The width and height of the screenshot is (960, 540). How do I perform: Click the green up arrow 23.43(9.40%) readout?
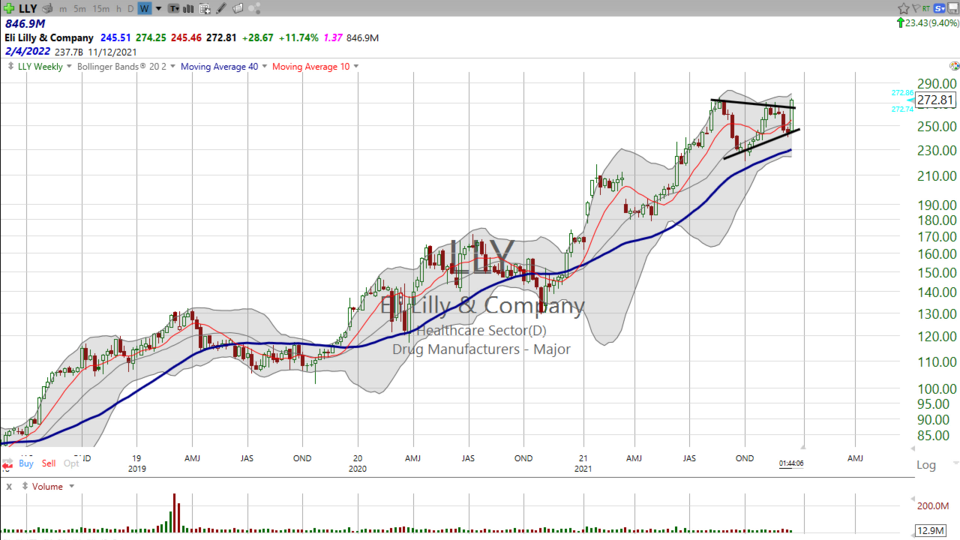pyautogui.click(x=928, y=23)
